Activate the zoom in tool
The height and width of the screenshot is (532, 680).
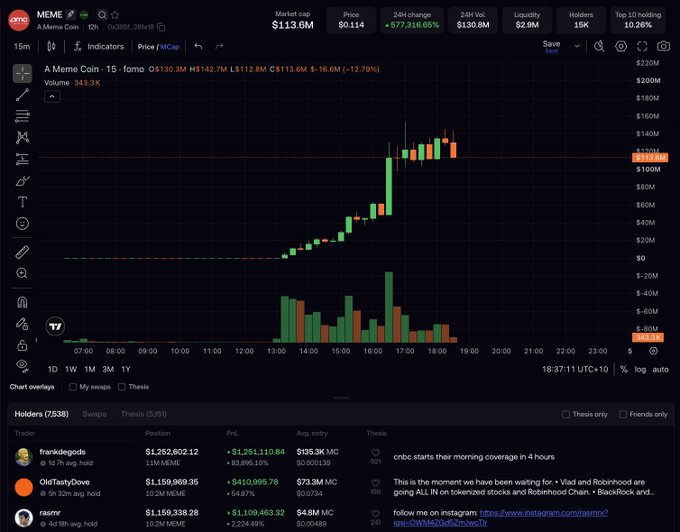(22, 273)
